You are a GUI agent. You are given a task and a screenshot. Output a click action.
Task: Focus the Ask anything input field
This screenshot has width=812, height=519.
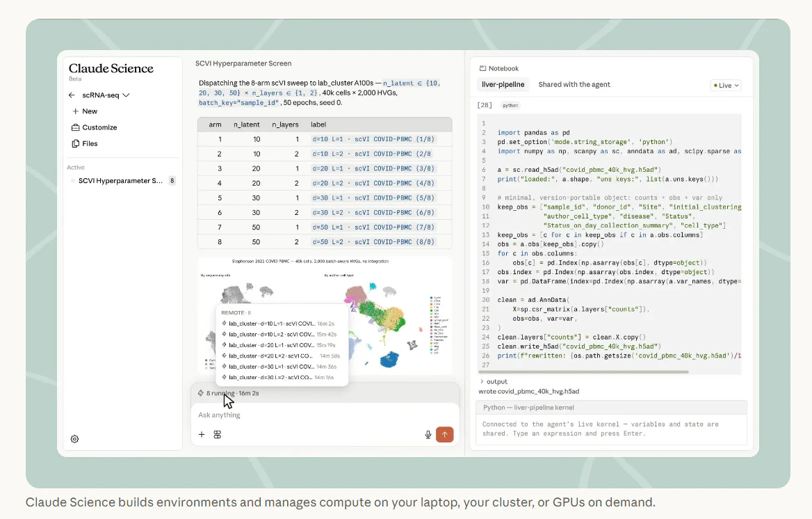tap(325, 415)
